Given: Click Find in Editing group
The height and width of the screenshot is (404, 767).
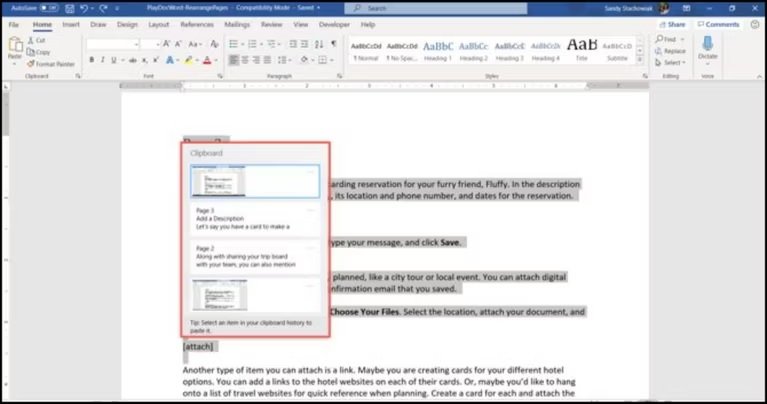Looking at the screenshot, I should (x=670, y=39).
